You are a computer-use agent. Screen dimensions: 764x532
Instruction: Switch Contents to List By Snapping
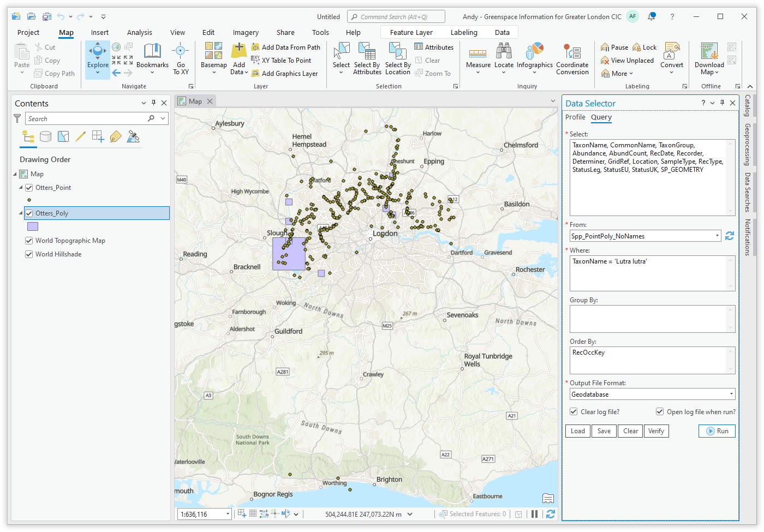[x=98, y=136]
